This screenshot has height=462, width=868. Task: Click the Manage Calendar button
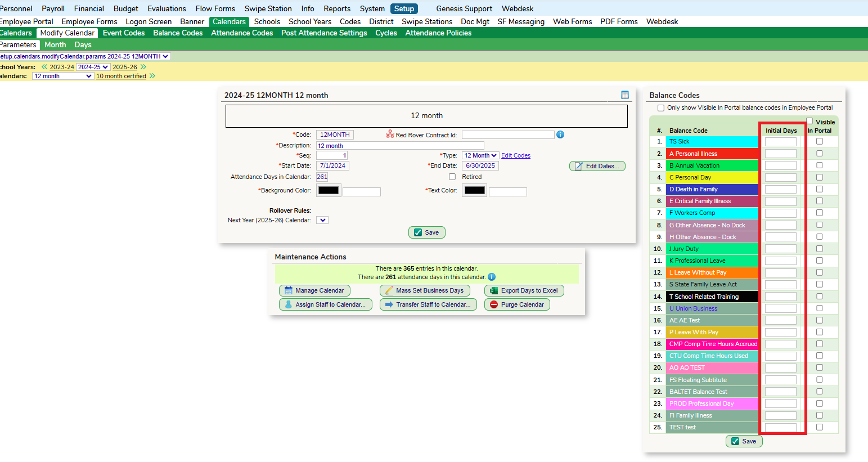tap(314, 290)
